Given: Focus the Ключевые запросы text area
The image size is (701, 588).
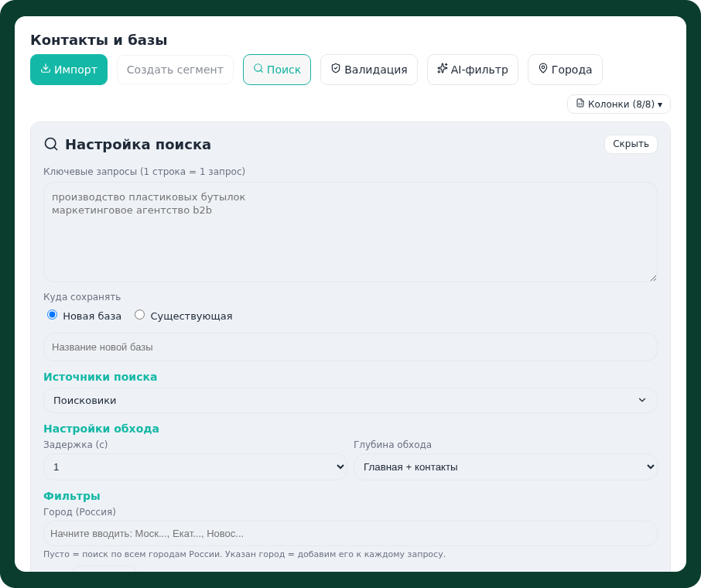Looking at the screenshot, I should 350,232.
